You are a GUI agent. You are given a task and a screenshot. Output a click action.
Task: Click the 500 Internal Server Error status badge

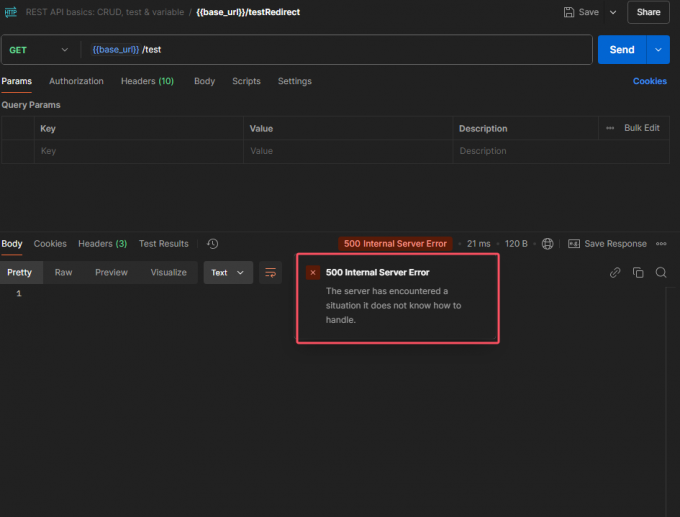click(x=395, y=244)
